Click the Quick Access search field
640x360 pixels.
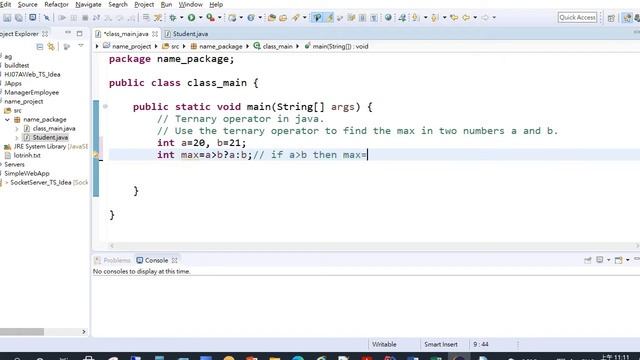coord(577,18)
